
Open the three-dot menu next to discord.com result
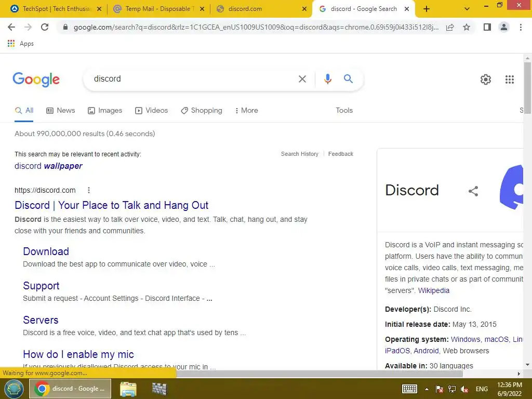[x=88, y=190]
